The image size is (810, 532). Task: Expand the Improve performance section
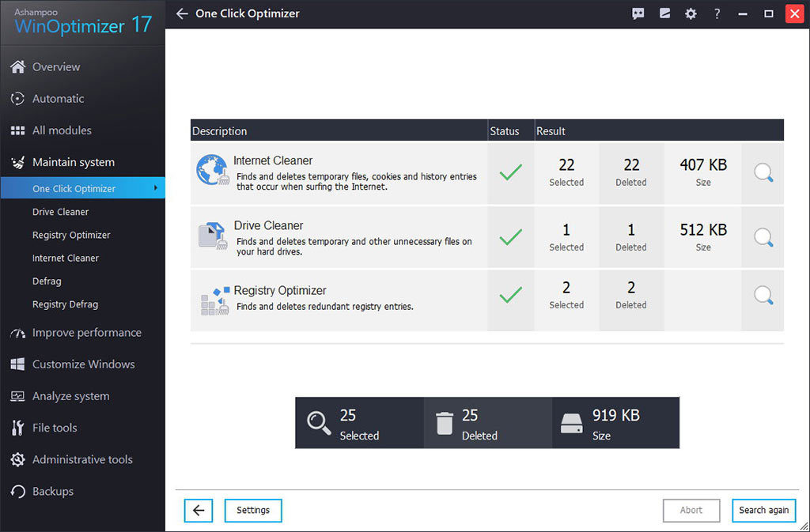(x=86, y=333)
